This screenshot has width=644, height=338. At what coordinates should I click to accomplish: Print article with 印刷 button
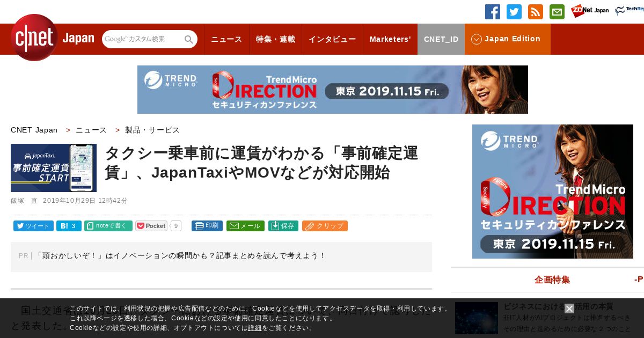207,226
